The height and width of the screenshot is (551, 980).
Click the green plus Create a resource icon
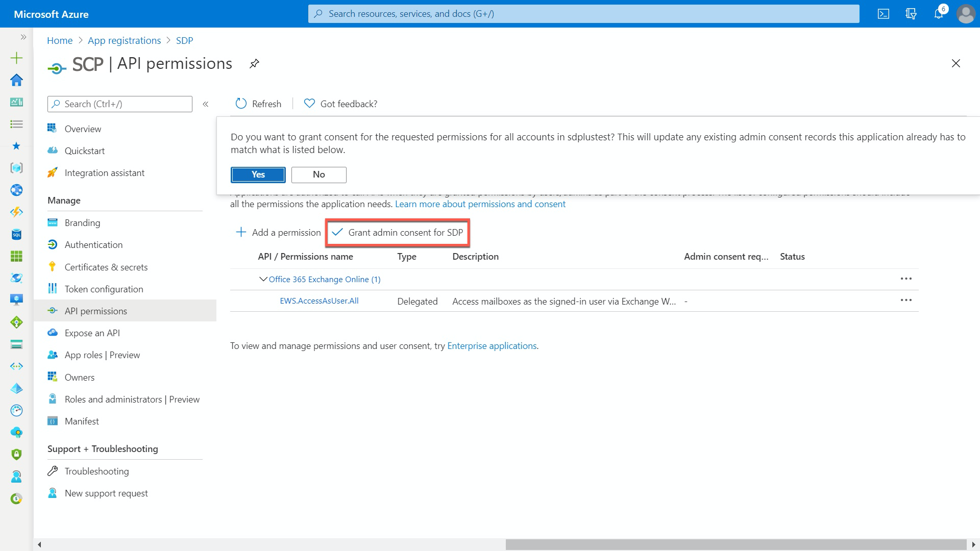tap(16, 58)
